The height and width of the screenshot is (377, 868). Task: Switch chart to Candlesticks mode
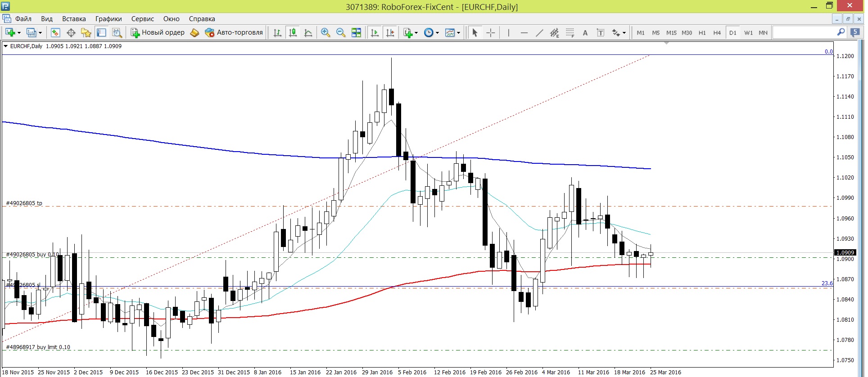[293, 32]
